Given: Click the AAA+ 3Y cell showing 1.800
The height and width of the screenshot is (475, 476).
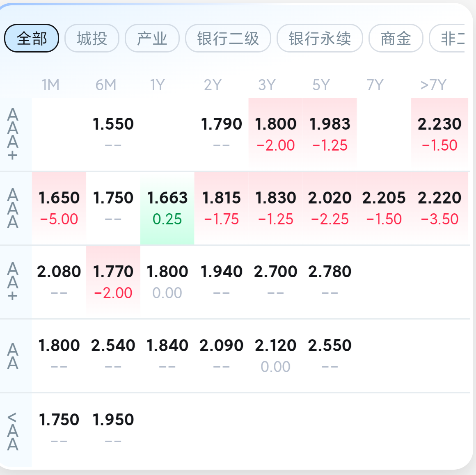Looking at the screenshot, I should coord(276,134).
